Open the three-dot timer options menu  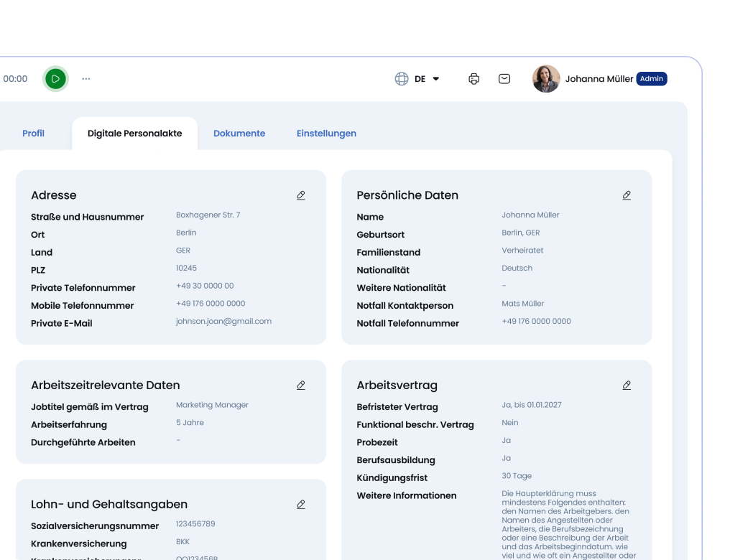86,79
